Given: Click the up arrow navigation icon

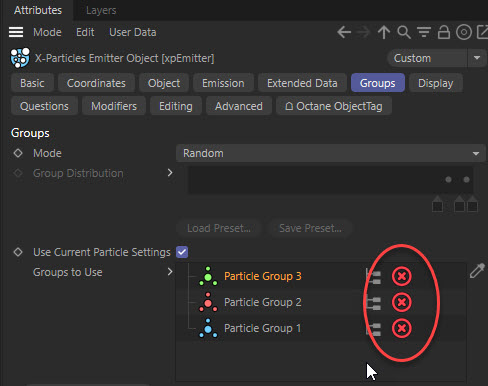Looking at the screenshot, I should click(384, 32).
